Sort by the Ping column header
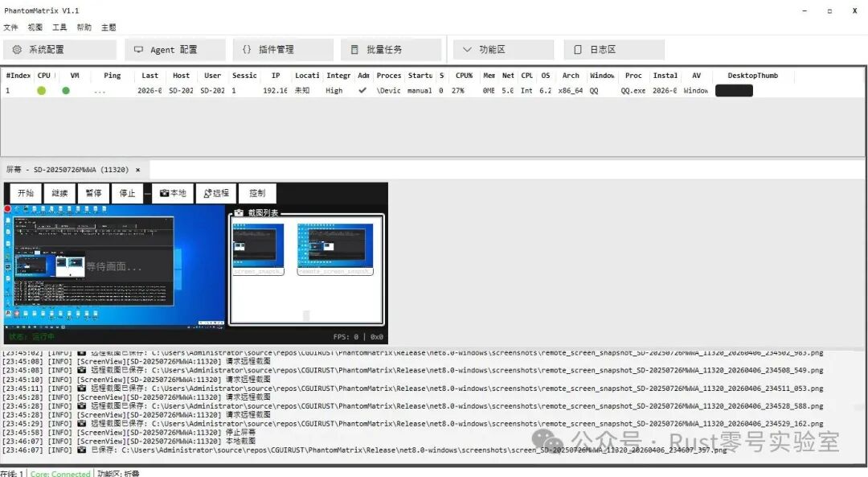Viewport: 868px width, 477px height. click(x=113, y=76)
